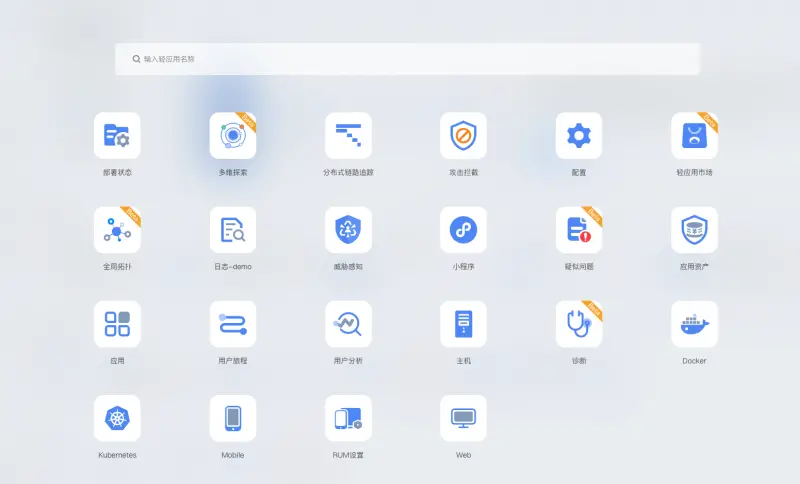Open the 日志-demo log app

233,230
